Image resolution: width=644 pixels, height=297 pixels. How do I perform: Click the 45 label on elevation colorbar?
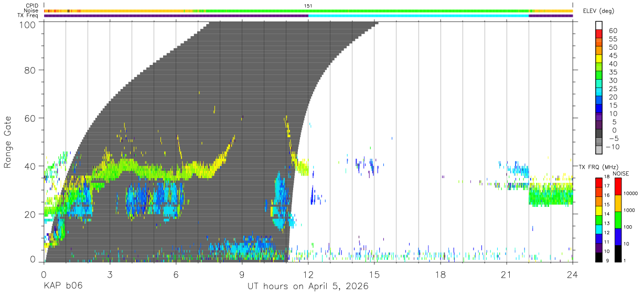613,56
